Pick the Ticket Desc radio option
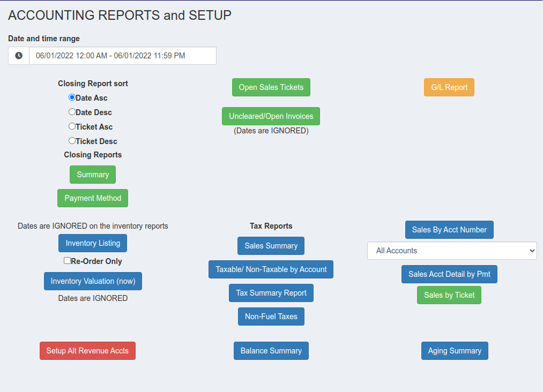Viewport: 543px width, 392px height. point(72,141)
